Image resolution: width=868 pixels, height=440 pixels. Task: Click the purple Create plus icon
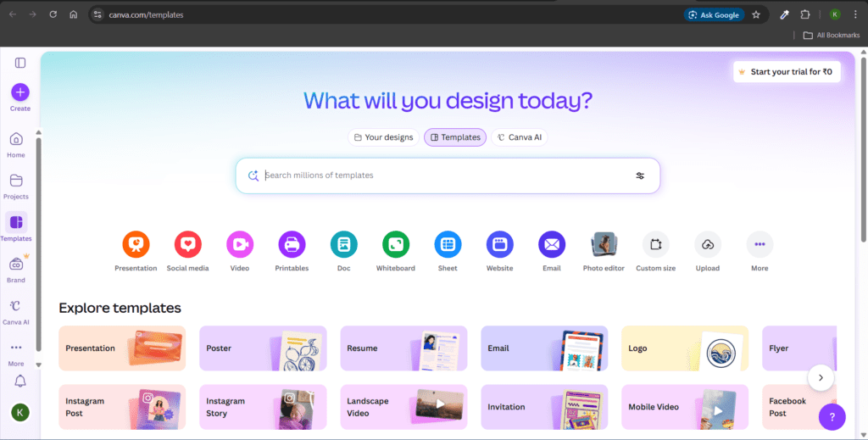click(x=20, y=92)
